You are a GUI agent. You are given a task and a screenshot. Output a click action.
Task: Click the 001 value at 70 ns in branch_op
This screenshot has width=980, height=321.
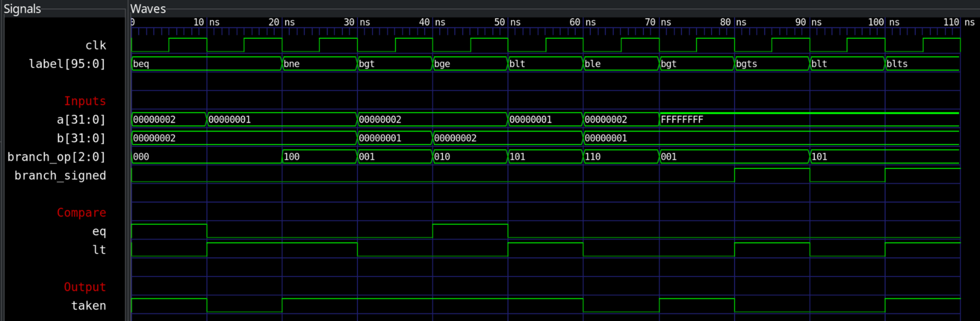[x=669, y=156]
